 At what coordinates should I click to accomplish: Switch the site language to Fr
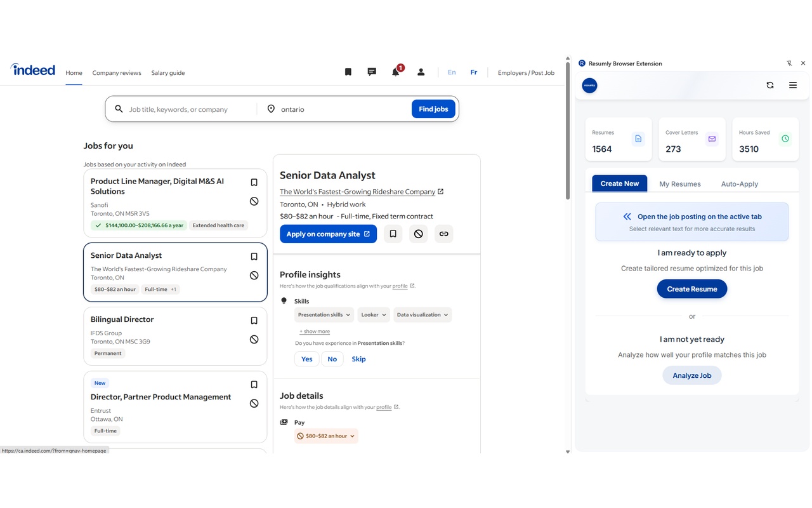473,72
